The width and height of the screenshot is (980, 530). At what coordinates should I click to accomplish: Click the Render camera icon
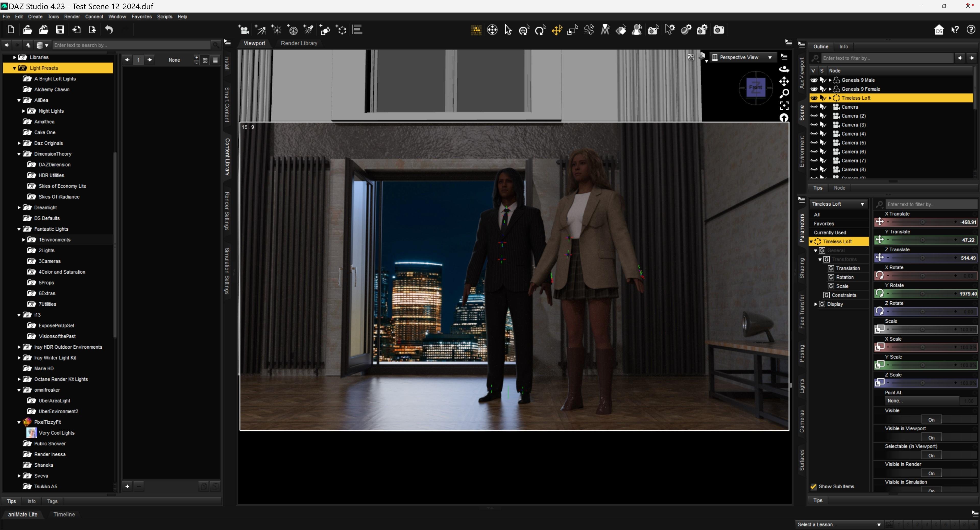point(718,30)
